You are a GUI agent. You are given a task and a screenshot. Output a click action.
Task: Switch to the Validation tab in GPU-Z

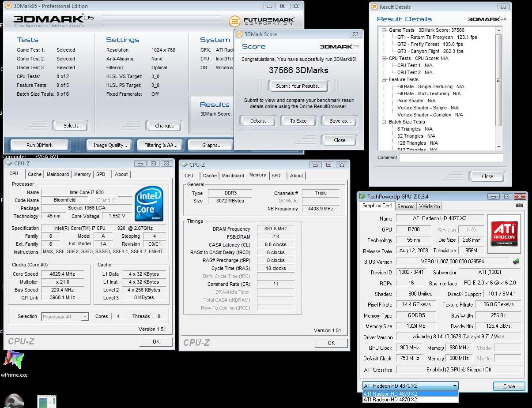click(x=430, y=206)
